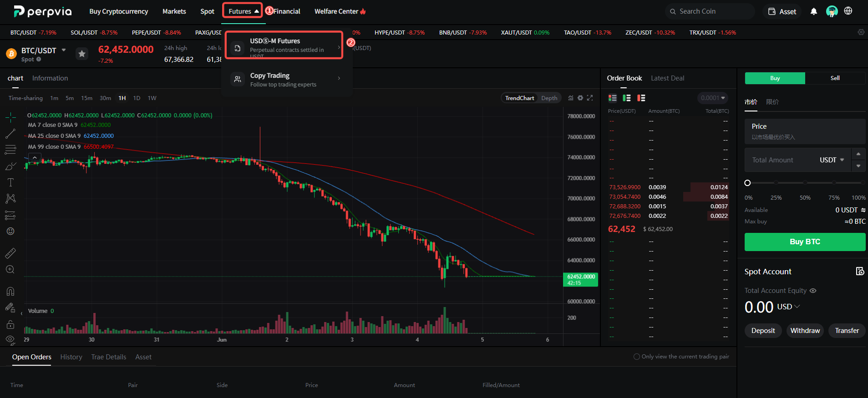This screenshot has height=398, width=868.
Task: Open the notifications bell
Action: pos(814,11)
